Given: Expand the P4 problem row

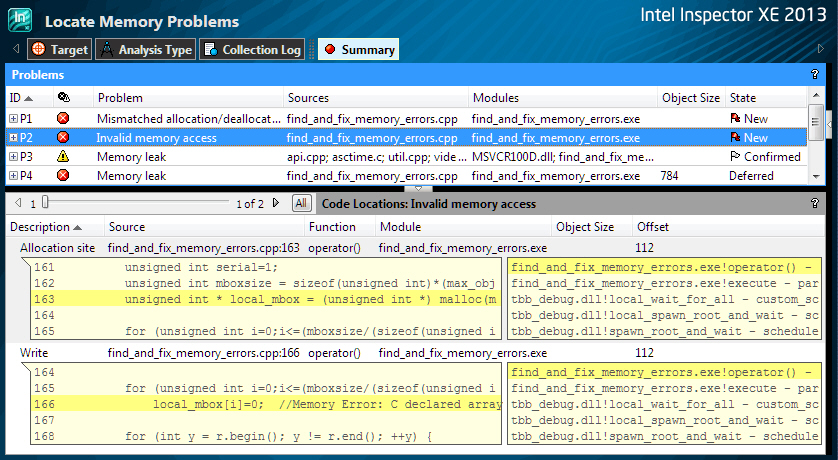Looking at the screenshot, I should click(x=13, y=176).
